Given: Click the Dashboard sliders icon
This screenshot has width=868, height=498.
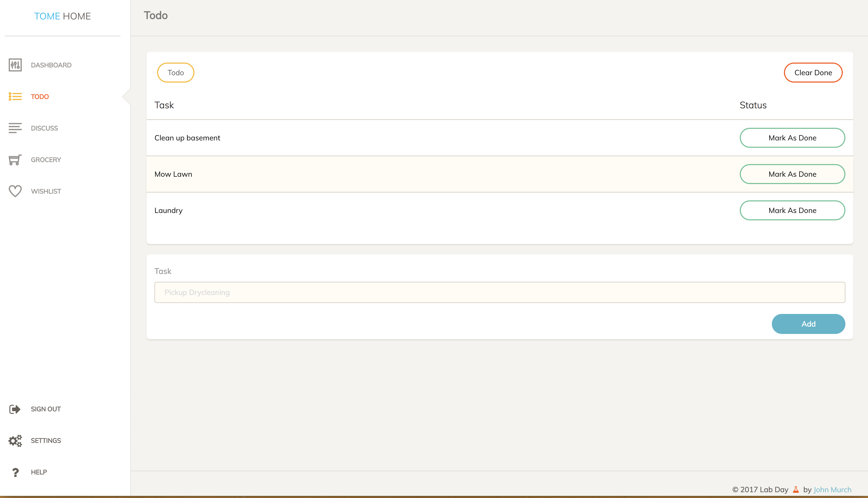Looking at the screenshot, I should tap(15, 65).
